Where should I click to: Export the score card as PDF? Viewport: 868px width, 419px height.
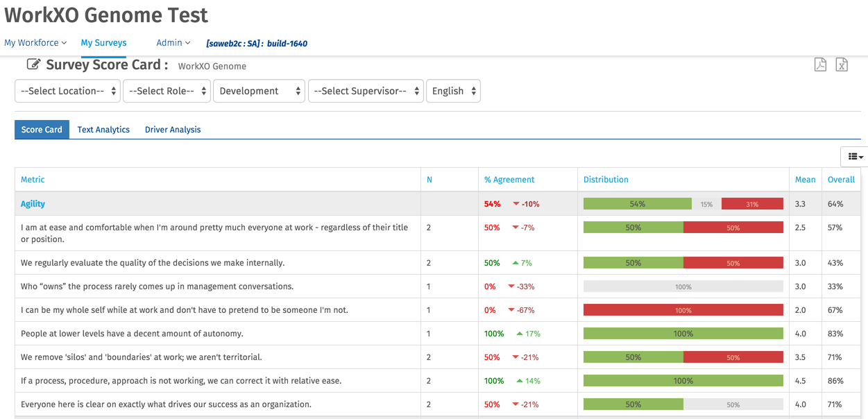click(820, 65)
